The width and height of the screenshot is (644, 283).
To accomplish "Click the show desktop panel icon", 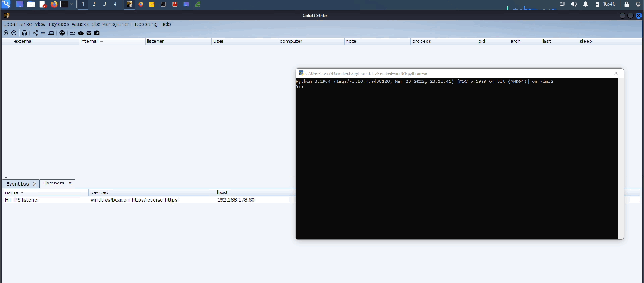I will (x=19, y=4).
